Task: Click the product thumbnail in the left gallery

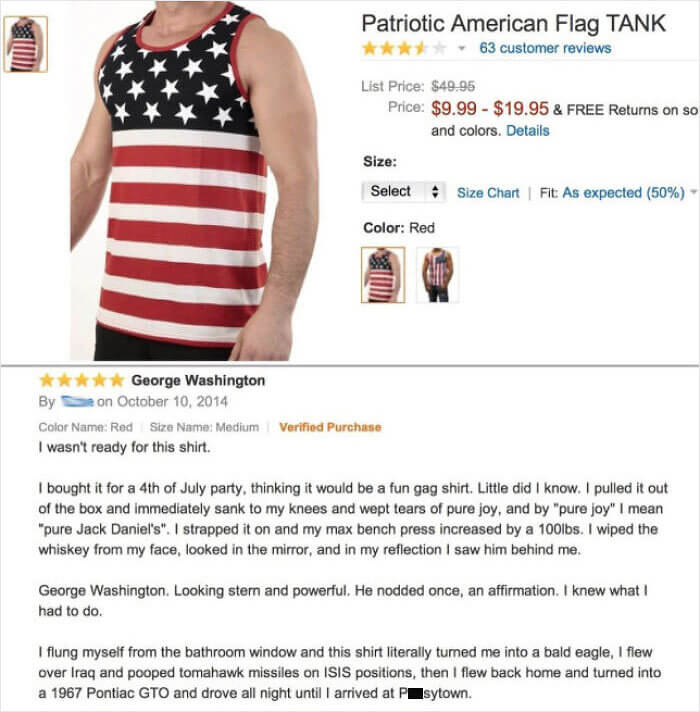Action: coord(25,44)
